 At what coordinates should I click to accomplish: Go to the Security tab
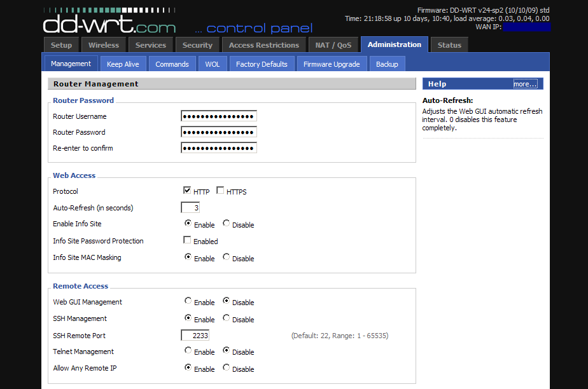pyautogui.click(x=197, y=45)
